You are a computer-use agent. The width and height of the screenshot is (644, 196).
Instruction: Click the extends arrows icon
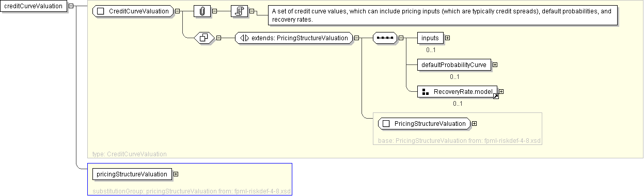click(x=245, y=38)
